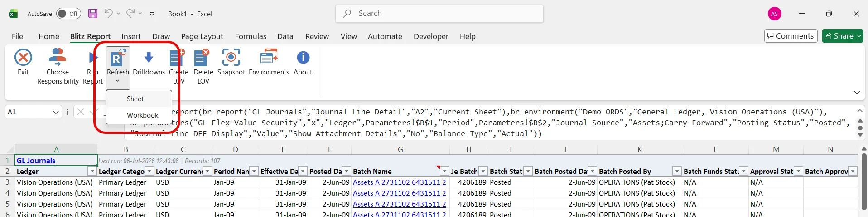Open the Comments button
The image size is (868, 217).
(x=791, y=36)
